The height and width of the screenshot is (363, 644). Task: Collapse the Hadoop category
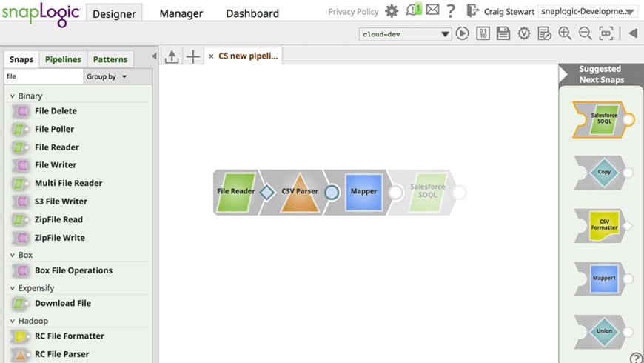pos(13,321)
